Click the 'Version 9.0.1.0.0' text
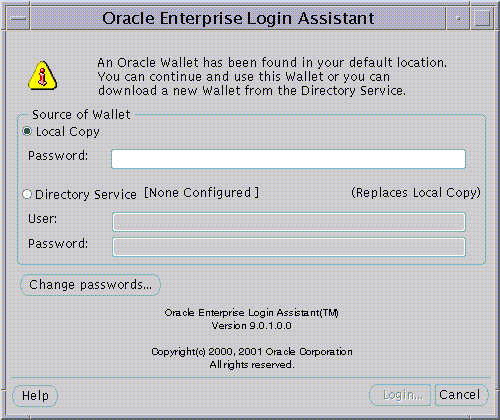Viewport: 500px width, 420px height. (x=252, y=325)
